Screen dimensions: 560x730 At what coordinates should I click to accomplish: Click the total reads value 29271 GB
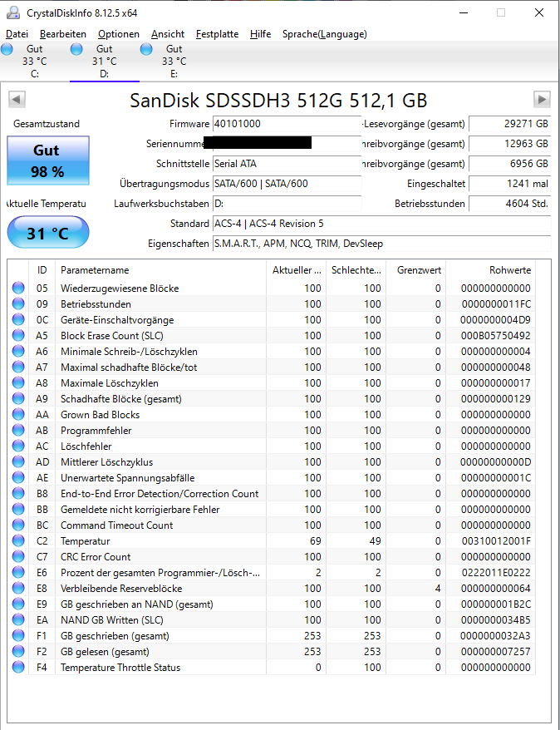tap(510, 124)
